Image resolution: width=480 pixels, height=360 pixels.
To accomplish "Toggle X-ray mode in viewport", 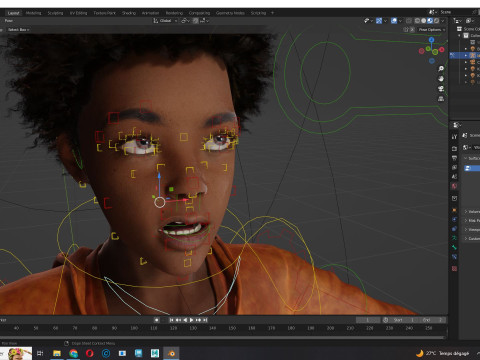I will point(409,21).
